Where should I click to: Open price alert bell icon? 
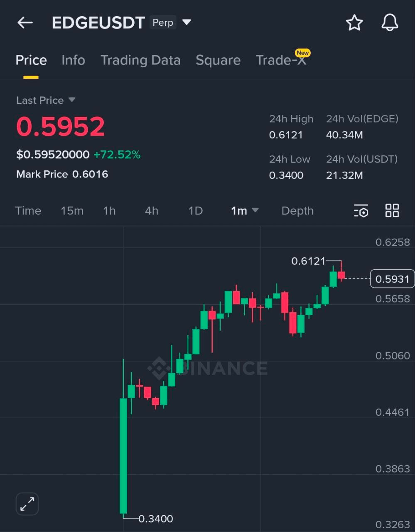tap(390, 22)
